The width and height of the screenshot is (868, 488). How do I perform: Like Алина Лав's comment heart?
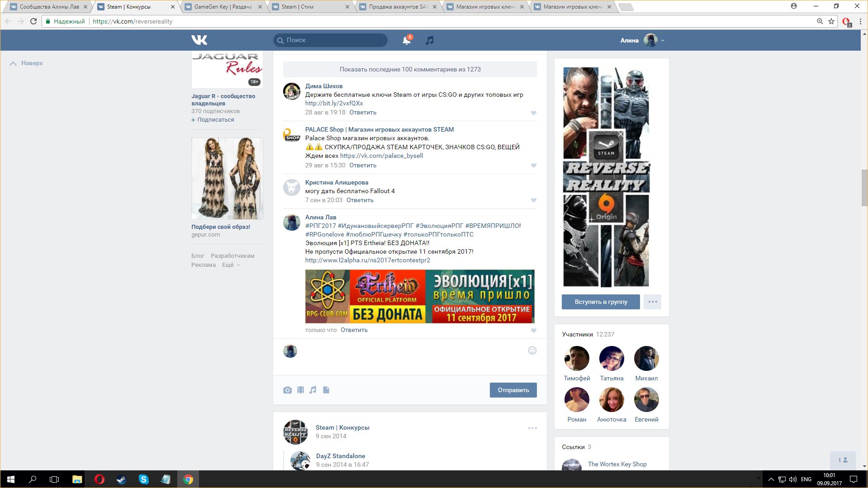coord(534,331)
